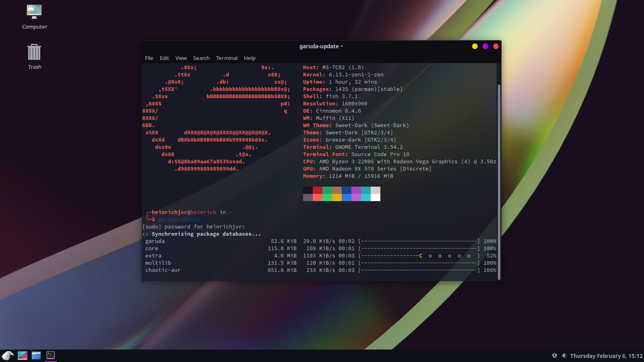
Task: Click the bright blue color block
Action: point(347,197)
